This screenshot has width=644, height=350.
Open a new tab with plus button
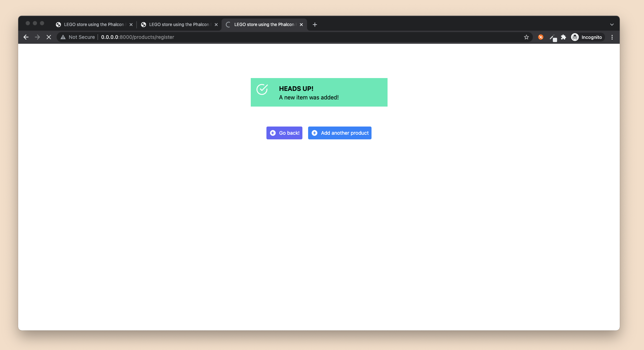tap(315, 25)
